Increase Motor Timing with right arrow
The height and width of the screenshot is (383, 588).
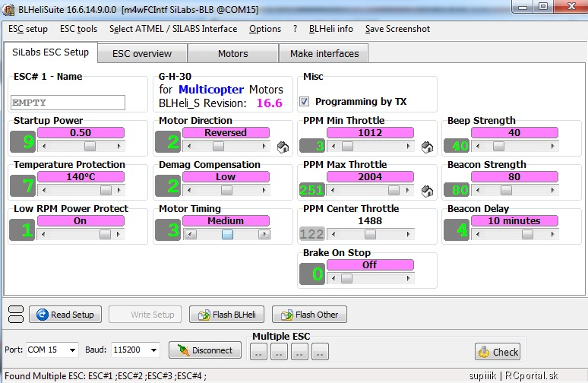tap(264, 235)
